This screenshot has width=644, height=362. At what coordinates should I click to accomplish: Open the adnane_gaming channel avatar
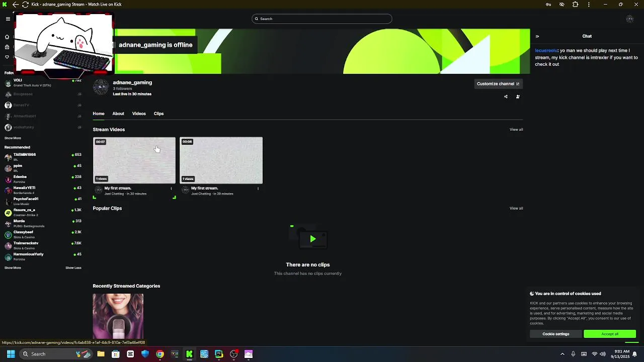(x=101, y=87)
